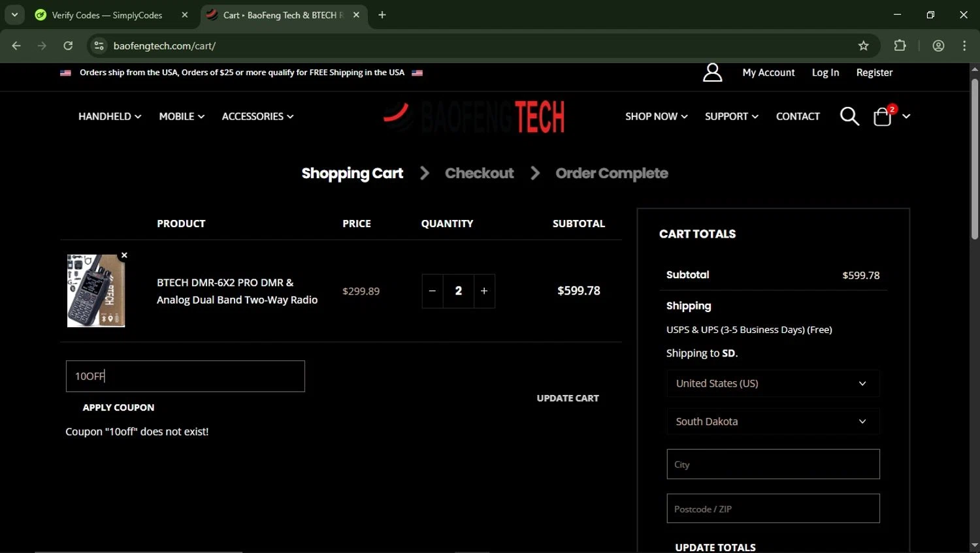Expand the MOBILE menu
This screenshot has width=980, height=553.
point(182,116)
